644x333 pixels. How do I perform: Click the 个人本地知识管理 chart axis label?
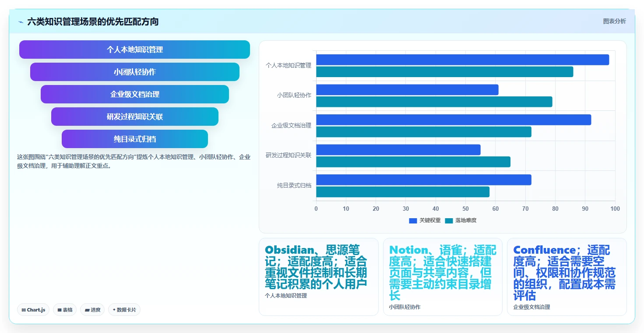pyautogui.click(x=289, y=65)
